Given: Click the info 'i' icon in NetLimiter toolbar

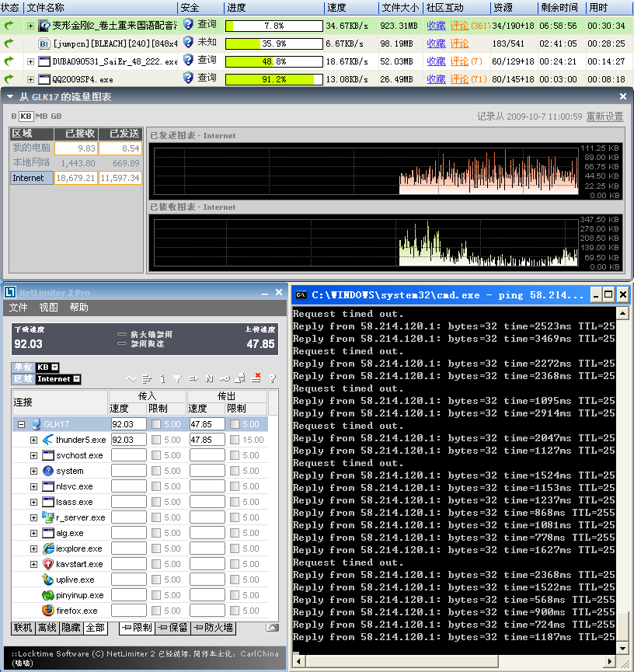Looking at the screenshot, I should pyautogui.click(x=162, y=378).
